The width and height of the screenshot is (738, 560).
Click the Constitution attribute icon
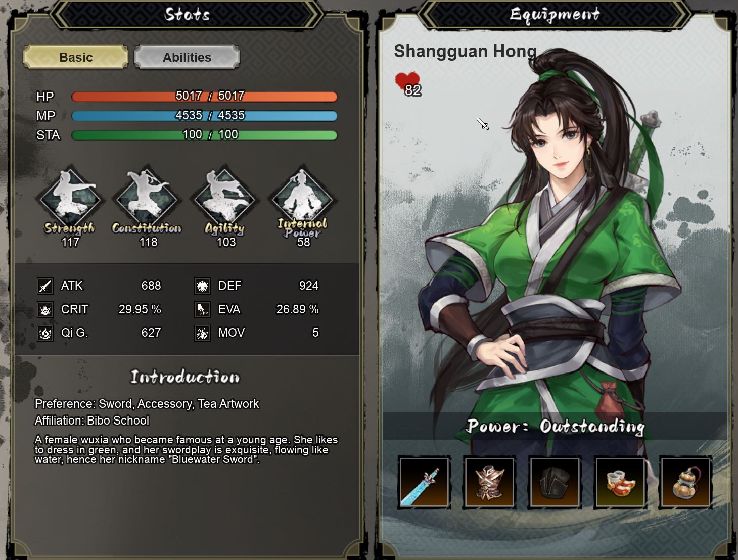click(147, 197)
